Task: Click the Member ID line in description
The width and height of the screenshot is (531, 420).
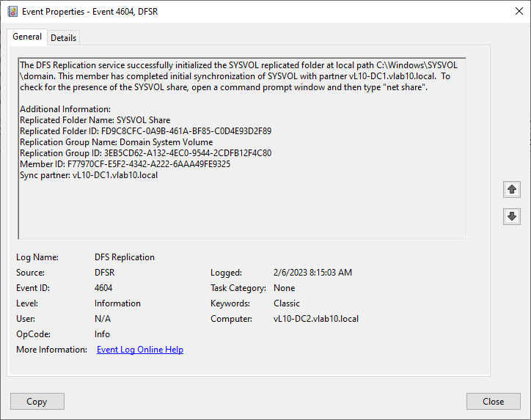Action: click(x=125, y=164)
